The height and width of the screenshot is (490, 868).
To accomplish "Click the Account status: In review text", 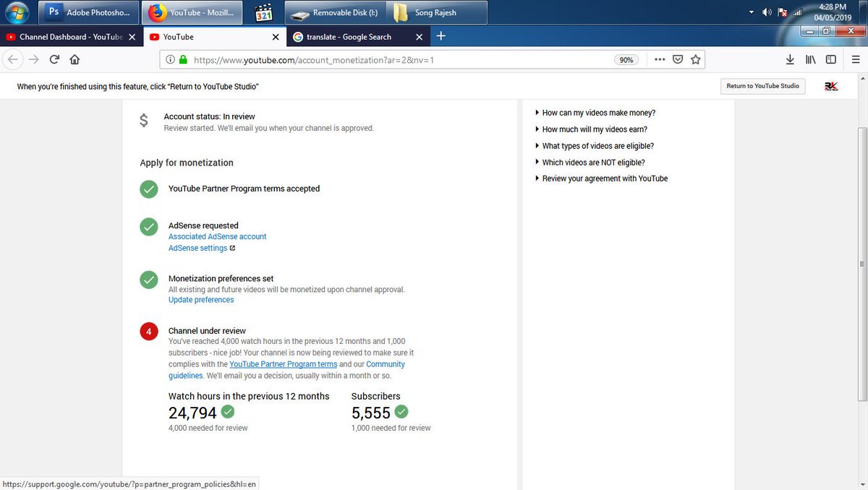I will (210, 116).
